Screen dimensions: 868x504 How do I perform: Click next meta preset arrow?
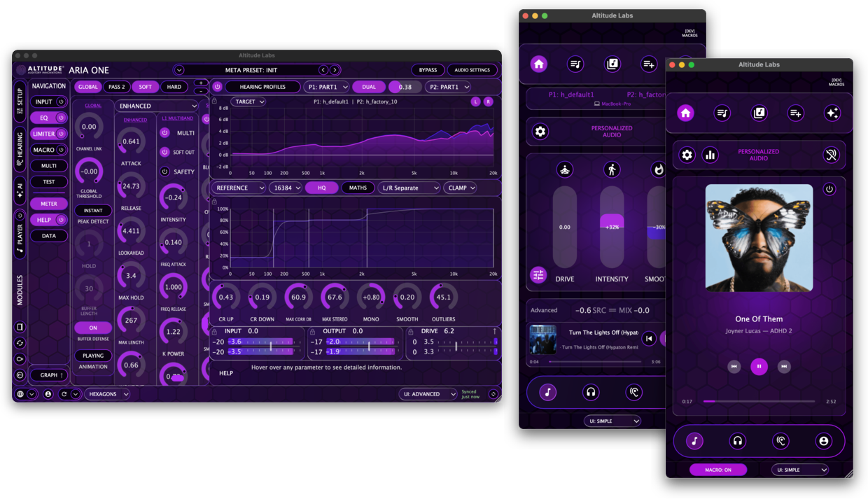(x=335, y=70)
